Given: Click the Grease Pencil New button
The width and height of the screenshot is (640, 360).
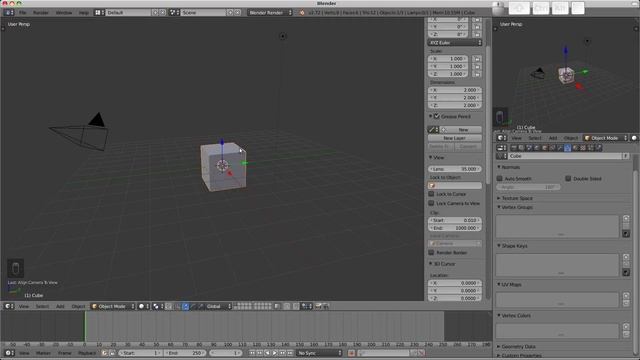Looking at the screenshot, I should pyautogui.click(x=462, y=129).
